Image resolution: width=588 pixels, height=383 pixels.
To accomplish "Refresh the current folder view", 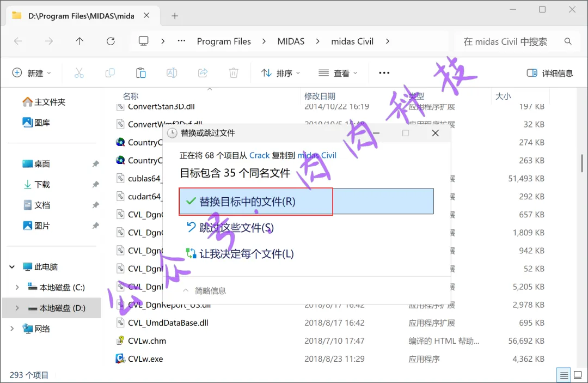I will [111, 41].
